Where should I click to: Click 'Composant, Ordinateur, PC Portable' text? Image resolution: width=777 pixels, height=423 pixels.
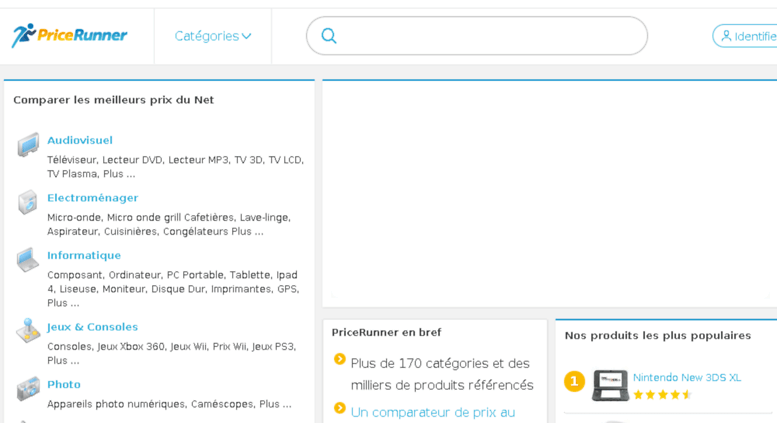tap(135, 275)
